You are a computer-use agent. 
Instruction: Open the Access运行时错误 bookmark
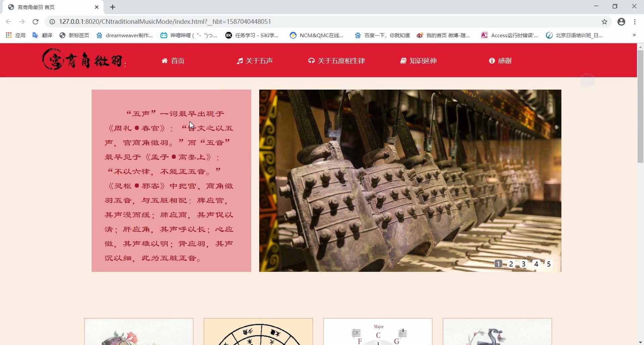point(509,35)
